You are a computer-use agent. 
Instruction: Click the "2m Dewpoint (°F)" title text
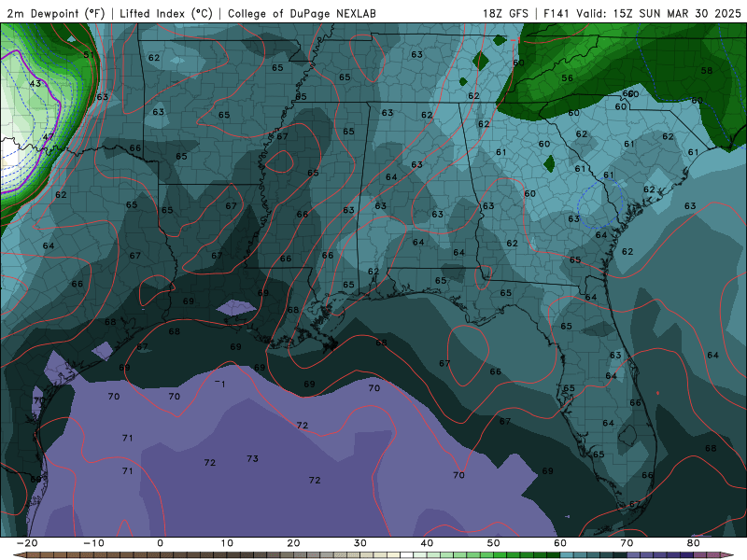tap(56, 14)
